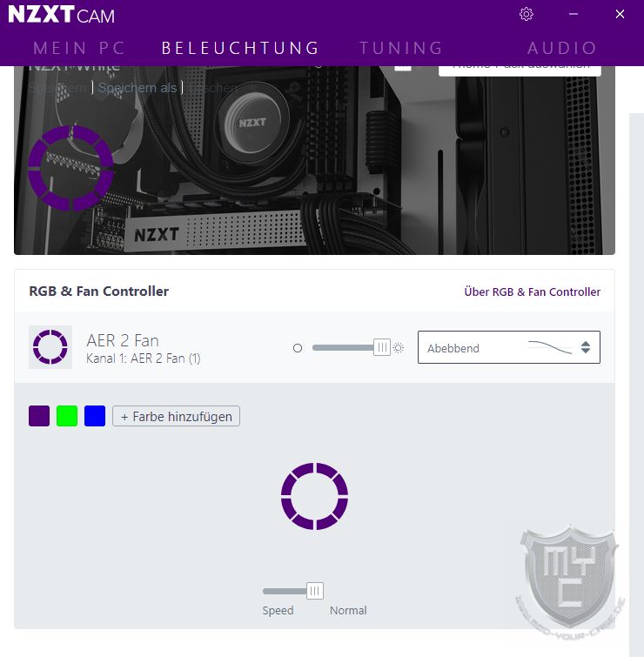Image resolution: width=644 pixels, height=657 pixels.
Task: Select the green color swatch
Action: coord(67,416)
